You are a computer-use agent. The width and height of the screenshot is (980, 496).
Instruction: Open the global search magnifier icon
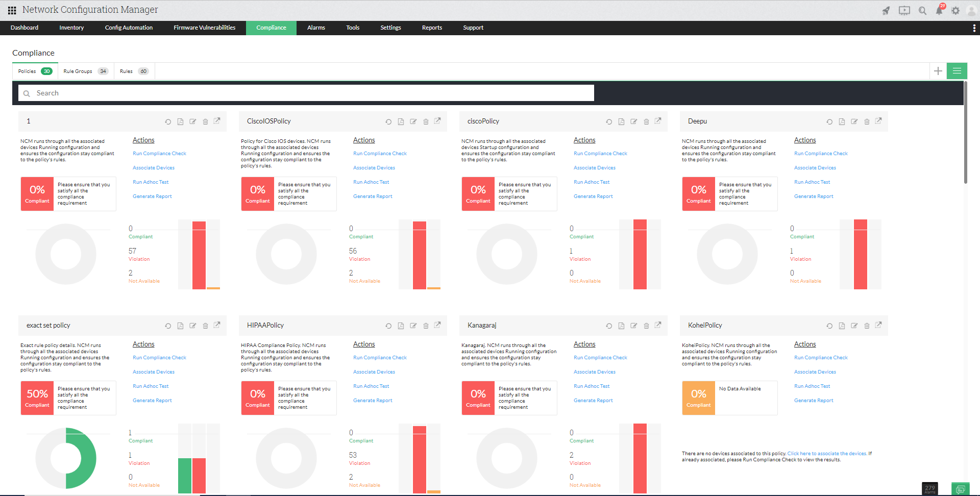coord(922,10)
